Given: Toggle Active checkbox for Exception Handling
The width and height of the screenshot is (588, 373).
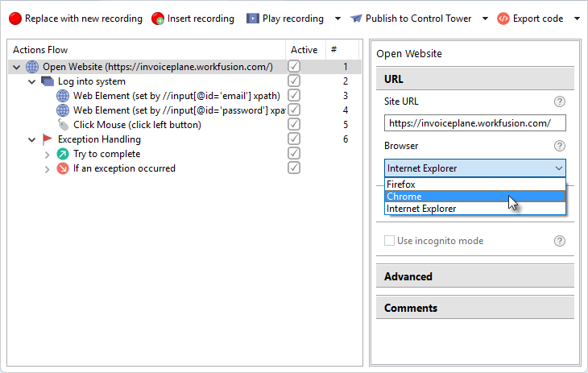Looking at the screenshot, I should click(x=294, y=139).
